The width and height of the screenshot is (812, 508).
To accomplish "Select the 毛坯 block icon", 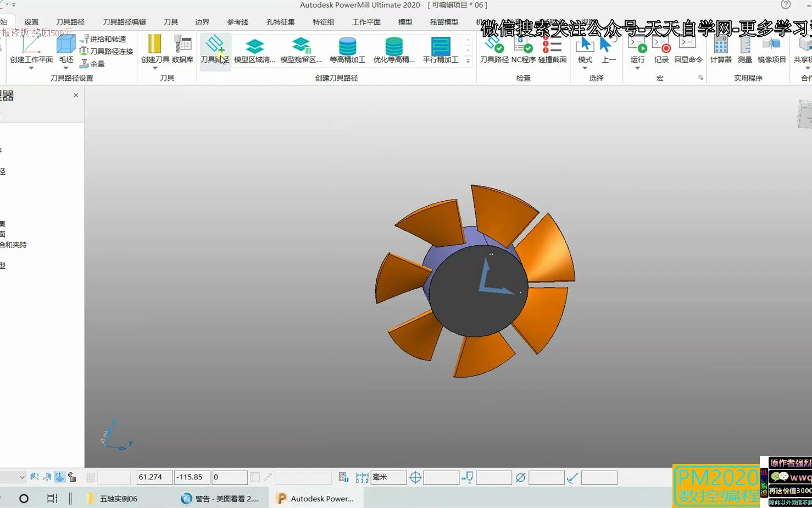I will point(66,45).
